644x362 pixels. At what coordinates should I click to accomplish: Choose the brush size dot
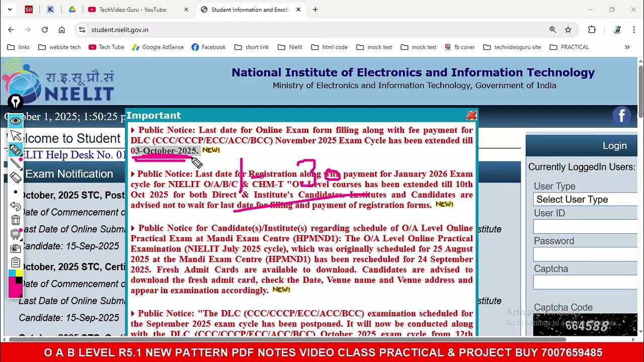pyautogui.click(x=16, y=192)
